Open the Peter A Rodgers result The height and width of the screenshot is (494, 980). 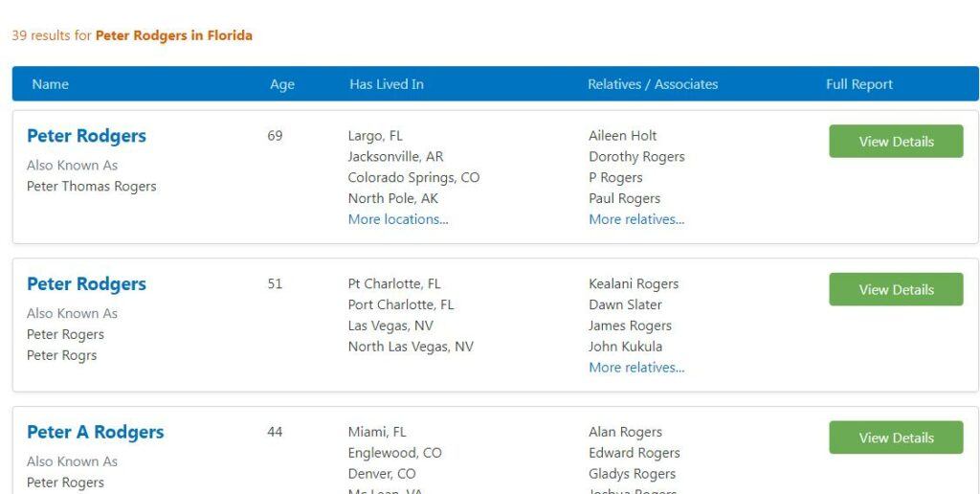pyautogui.click(x=95, y=432)
